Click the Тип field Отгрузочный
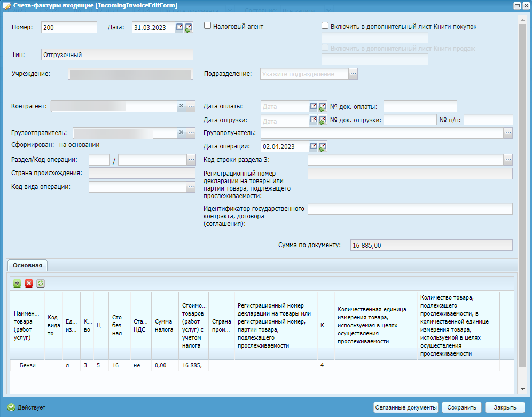The width and height of the screenshot is (532, 417). [x=117, y=54]
